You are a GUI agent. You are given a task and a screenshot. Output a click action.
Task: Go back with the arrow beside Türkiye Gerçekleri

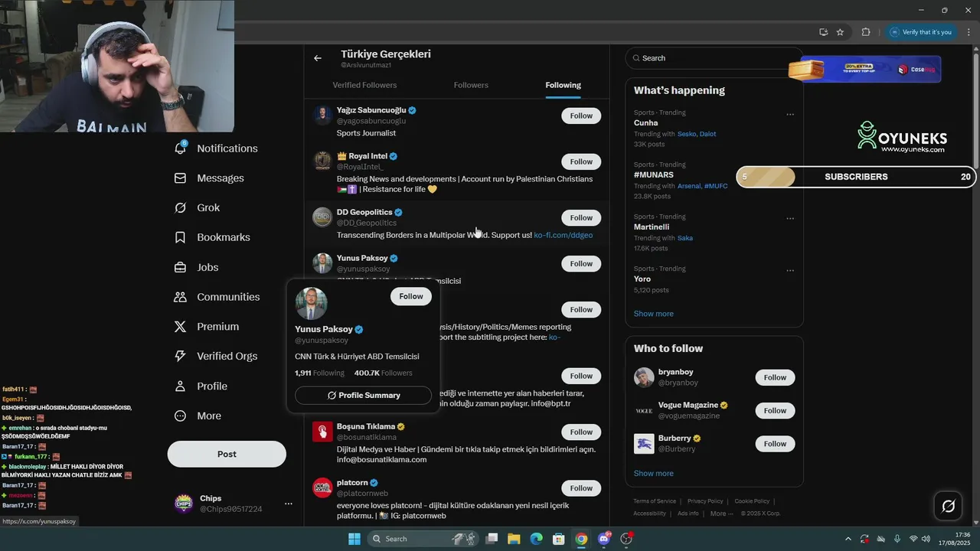point(318,58)
